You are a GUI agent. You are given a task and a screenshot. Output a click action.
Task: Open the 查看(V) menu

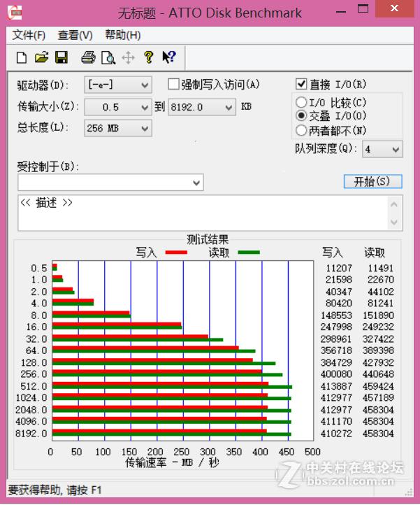75,35
